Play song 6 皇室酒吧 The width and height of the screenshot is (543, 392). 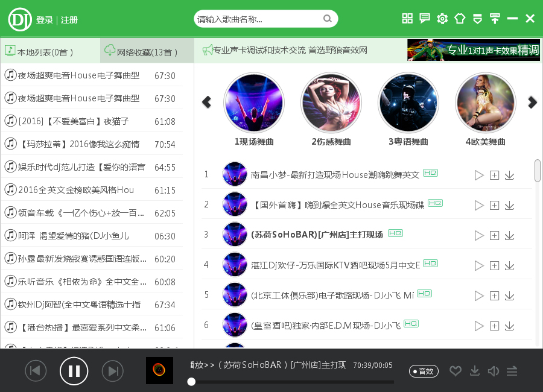point(479,326)
